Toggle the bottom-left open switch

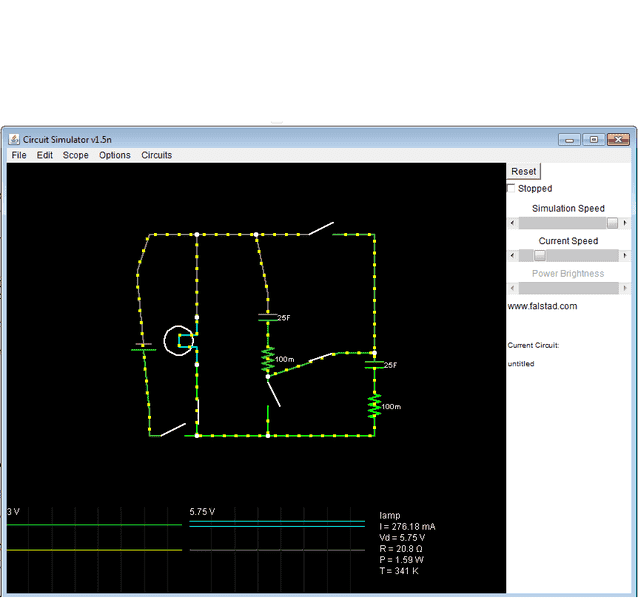(x=173, y=430)
